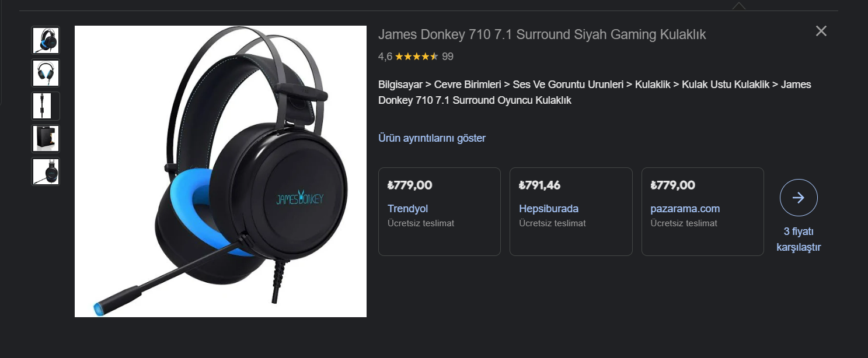
Task: Show the product box packaging thumbnail
Action: pyautogui.click(x=46, y=139)
